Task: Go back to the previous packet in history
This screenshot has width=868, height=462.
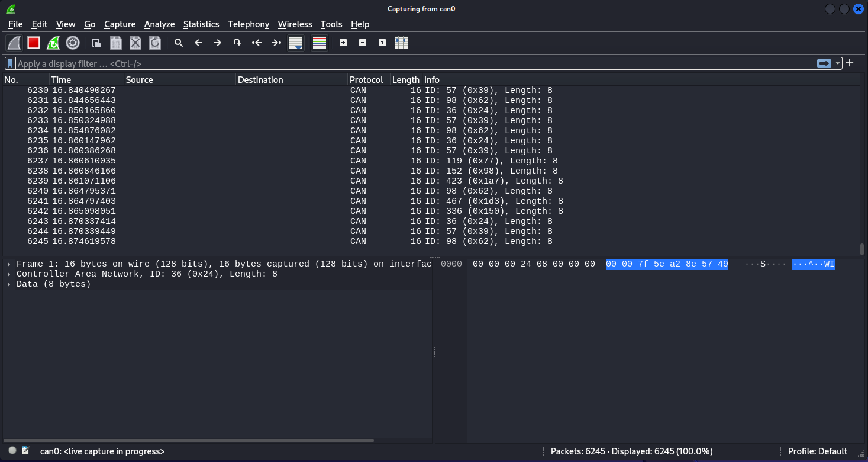Action: tap(198, 43)
